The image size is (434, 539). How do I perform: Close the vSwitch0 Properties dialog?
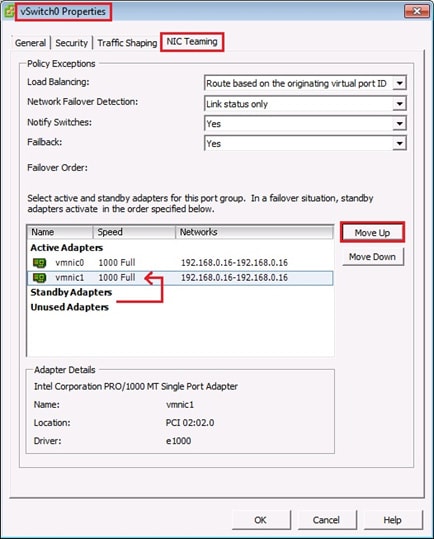coord(417,11)
